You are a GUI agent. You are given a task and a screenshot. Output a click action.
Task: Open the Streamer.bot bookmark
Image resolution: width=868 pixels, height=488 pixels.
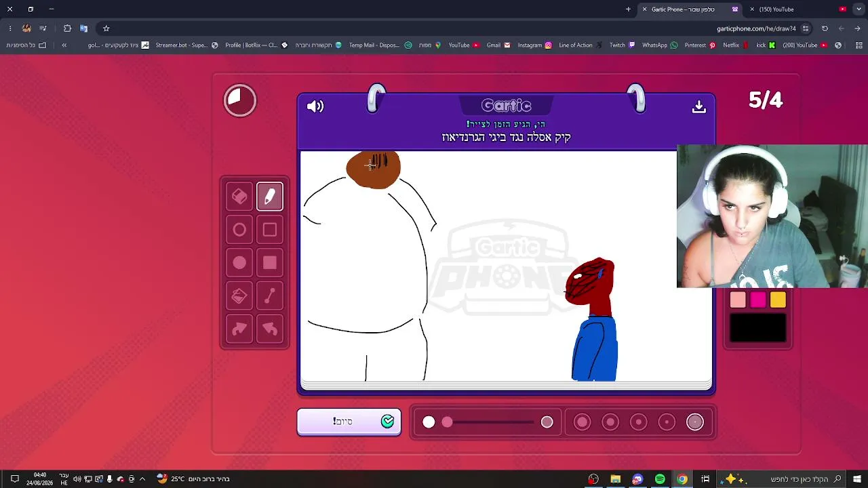pos(186,45)
